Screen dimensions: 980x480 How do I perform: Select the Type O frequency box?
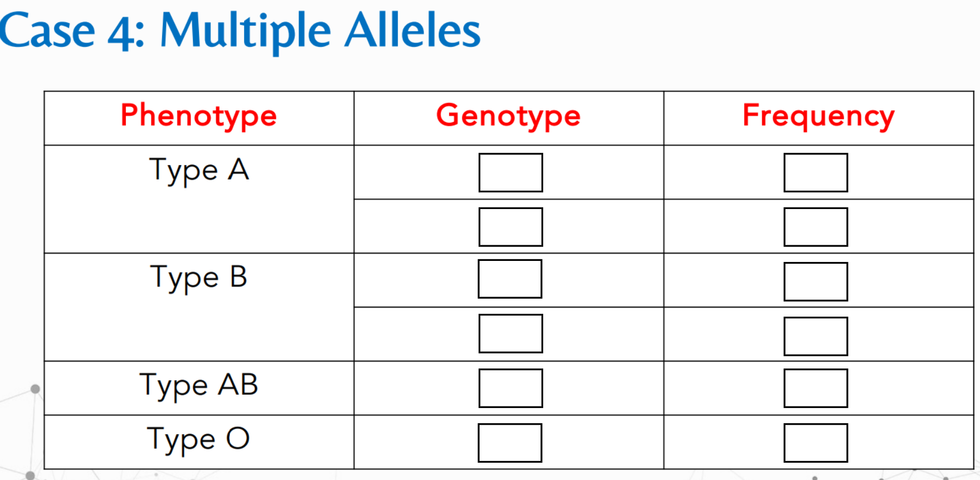click(x=815, y=443)
